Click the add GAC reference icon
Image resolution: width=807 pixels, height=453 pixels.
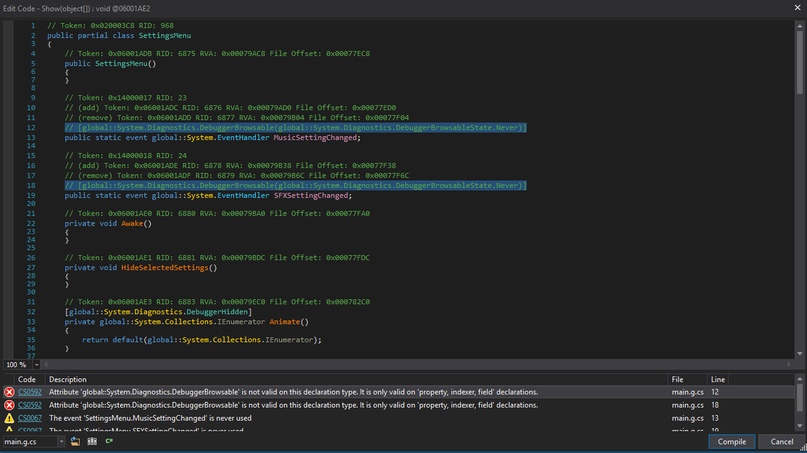click(90, 441)
